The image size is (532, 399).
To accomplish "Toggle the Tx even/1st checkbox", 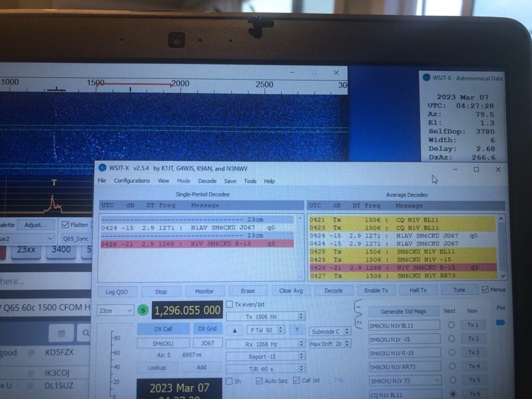I will pyautogui.click(x=229, y=304).
